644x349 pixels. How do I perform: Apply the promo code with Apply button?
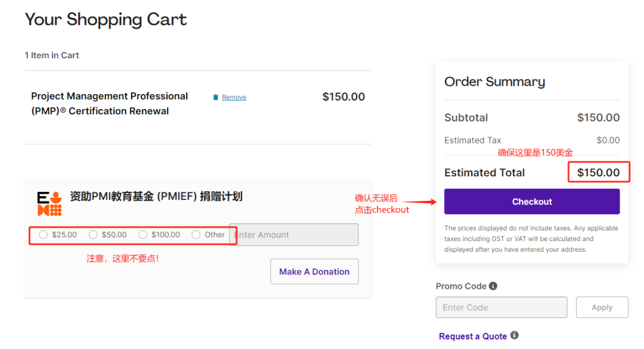[602, 307]
